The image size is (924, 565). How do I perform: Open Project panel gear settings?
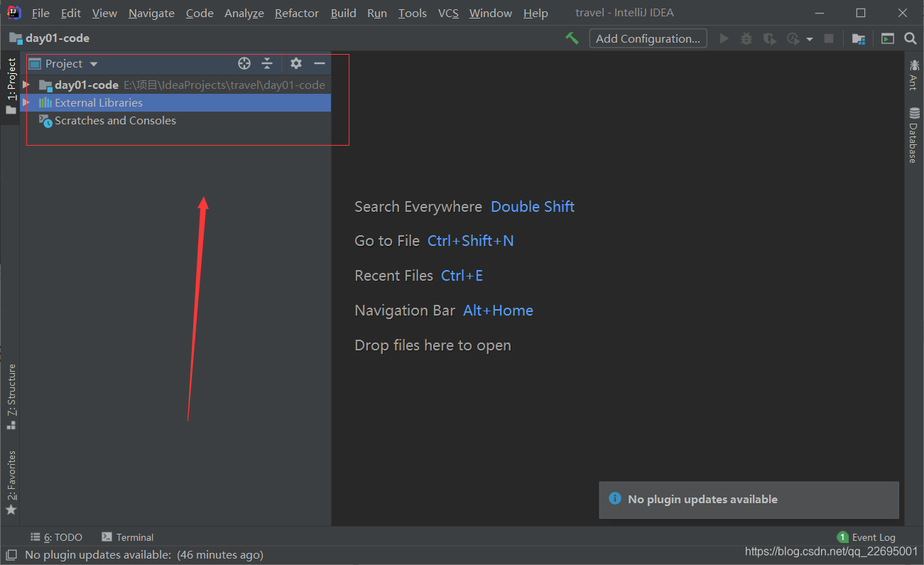[x=296, y=63]
